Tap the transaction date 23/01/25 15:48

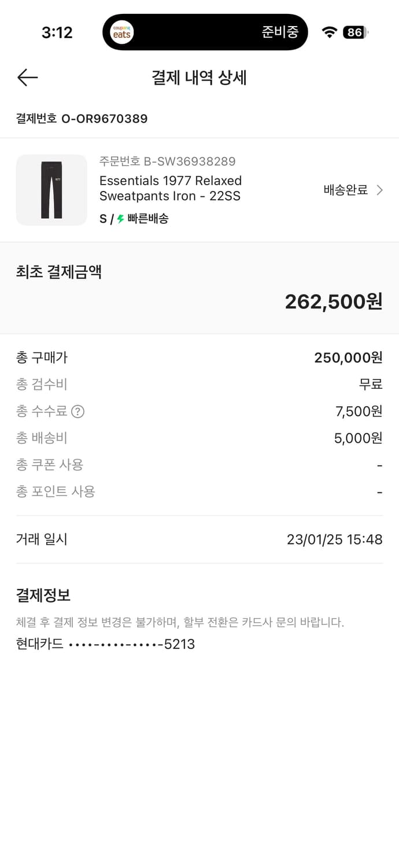click(334, 539)
